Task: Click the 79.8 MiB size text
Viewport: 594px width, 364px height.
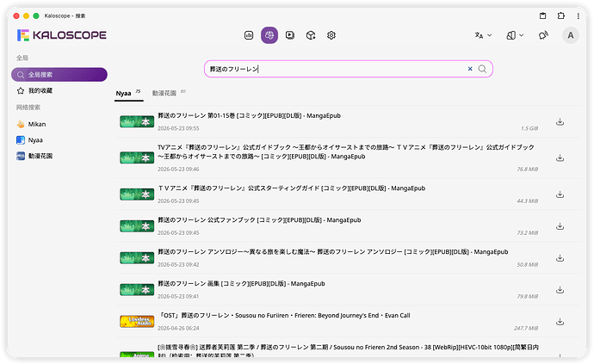Action: tap(528, 297)
